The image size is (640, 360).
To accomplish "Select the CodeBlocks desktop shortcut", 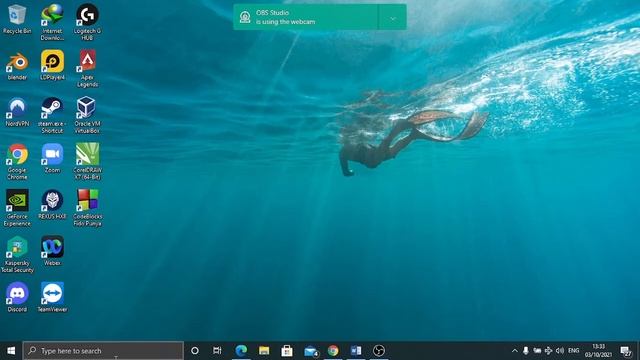I will coord(87,208).
